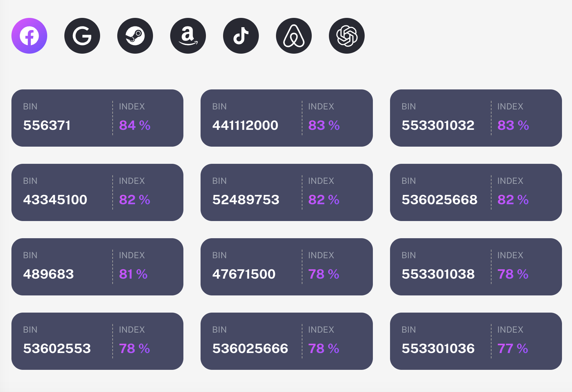
Task: Select the Facebook icon filter
Action: [x=29, y=36]
